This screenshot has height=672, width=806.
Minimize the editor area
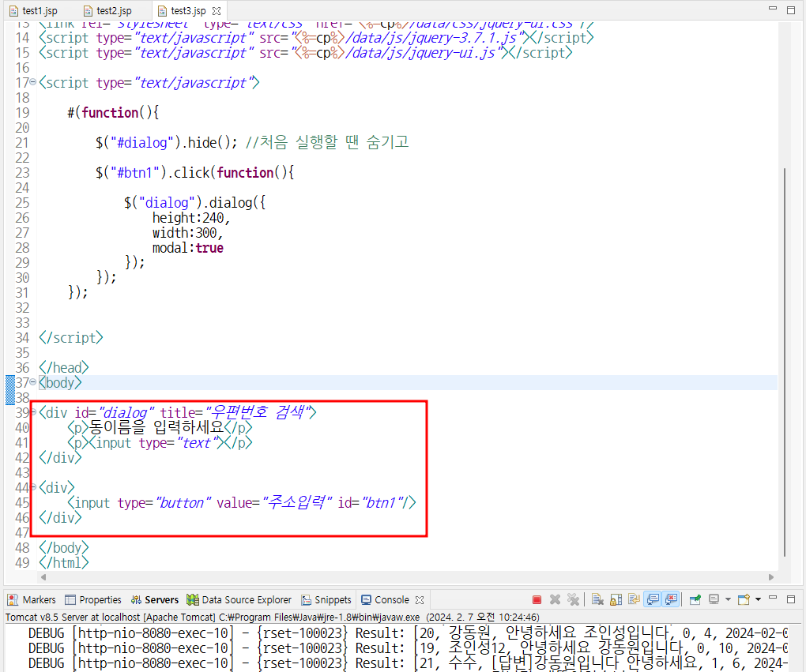(x=773, y=9)
